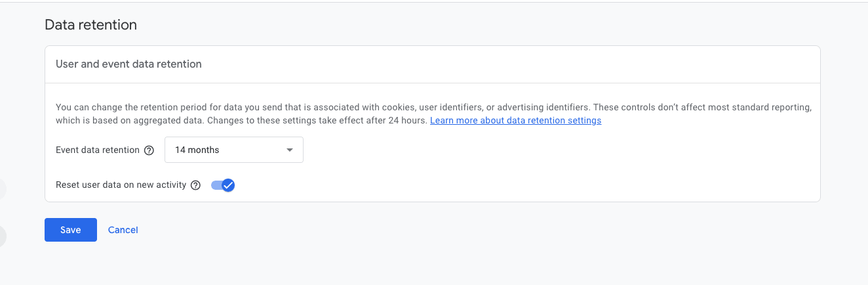Image resolution: width=868 pixels, height=285 pixels.
Task: Click the help icon beside Event data retention
Action: pos(149,150)
